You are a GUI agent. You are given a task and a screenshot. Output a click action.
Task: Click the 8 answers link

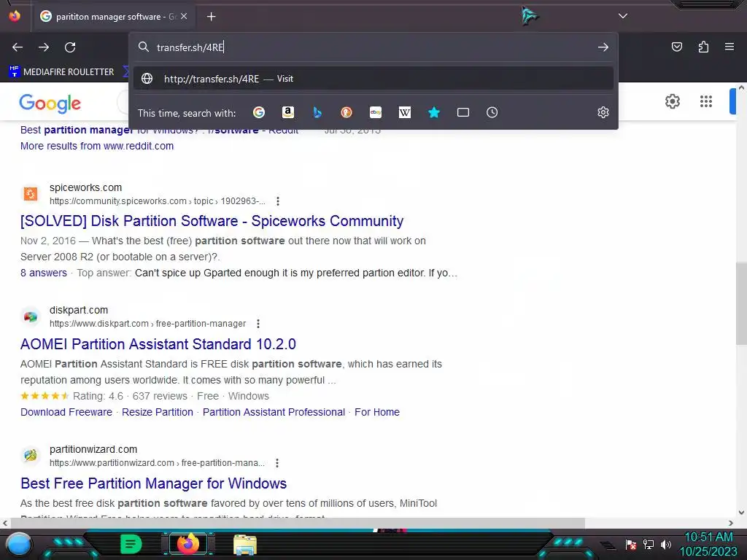click(44, 273)
